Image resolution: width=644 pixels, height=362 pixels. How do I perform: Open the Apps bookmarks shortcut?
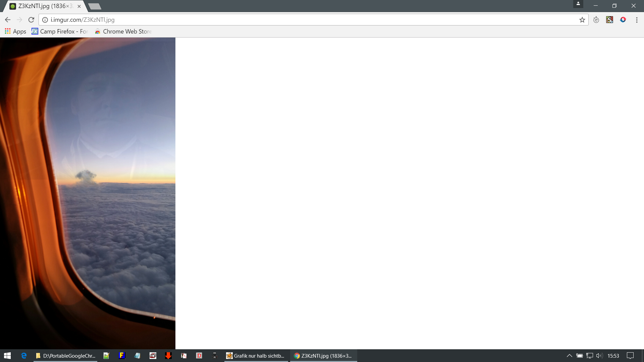15,31
